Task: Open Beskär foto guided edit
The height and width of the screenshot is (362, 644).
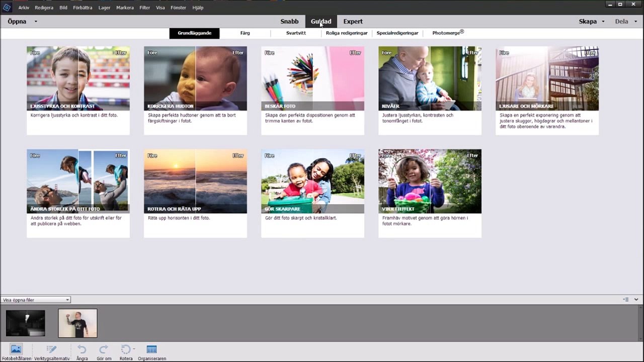Action: tap(312, 90)
